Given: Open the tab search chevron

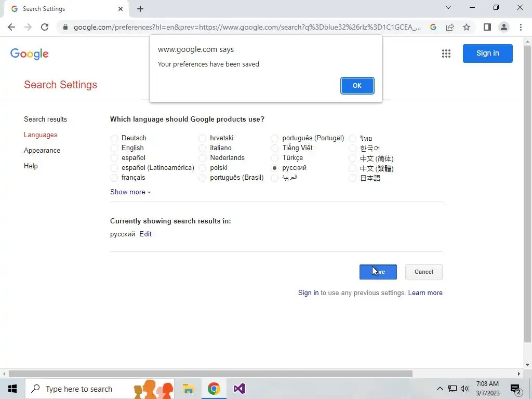Looking at the screenshot, I should click(448, 7).
